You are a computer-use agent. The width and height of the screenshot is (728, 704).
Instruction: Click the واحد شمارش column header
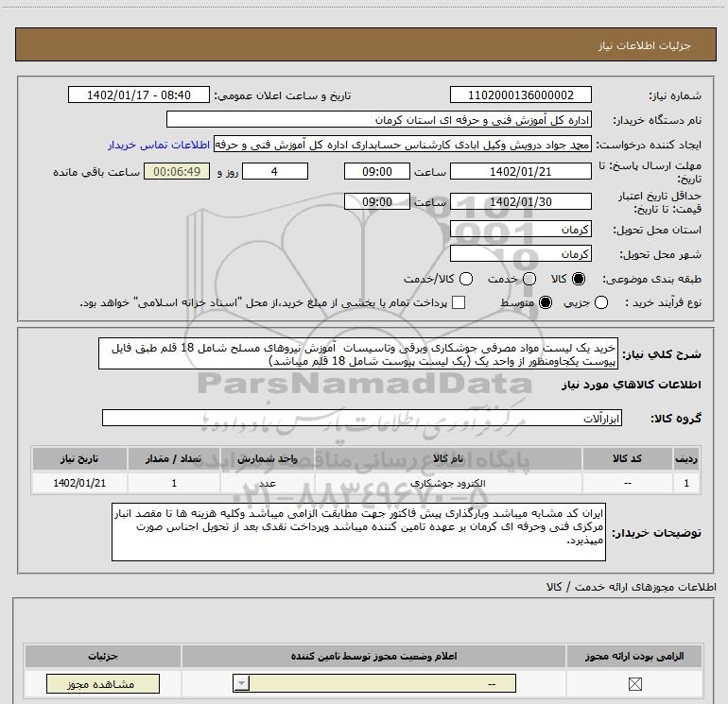[268, 458]
